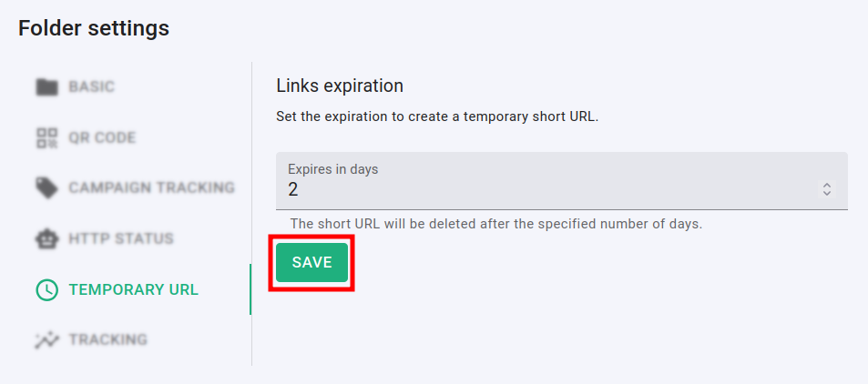
Task: Increase expiry days with the up arrow
Action: pyautogui.click(x=827, y=185)
